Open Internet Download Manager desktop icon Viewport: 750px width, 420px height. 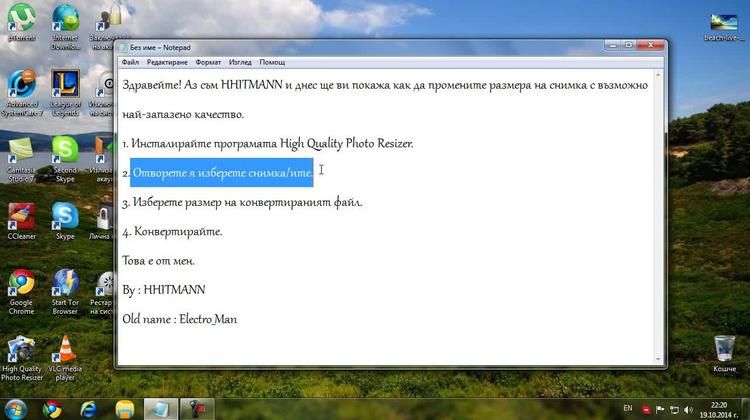click(65, 26)
